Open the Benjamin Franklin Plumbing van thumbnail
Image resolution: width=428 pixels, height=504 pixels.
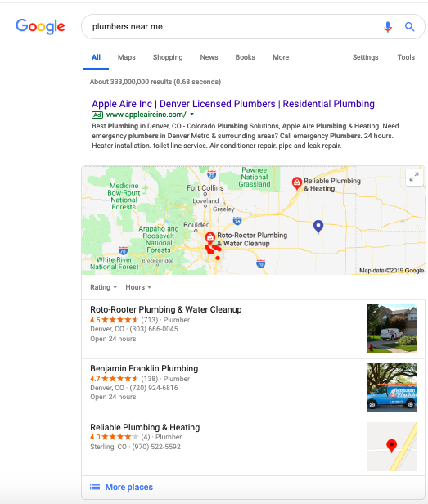tap(392, 388)
